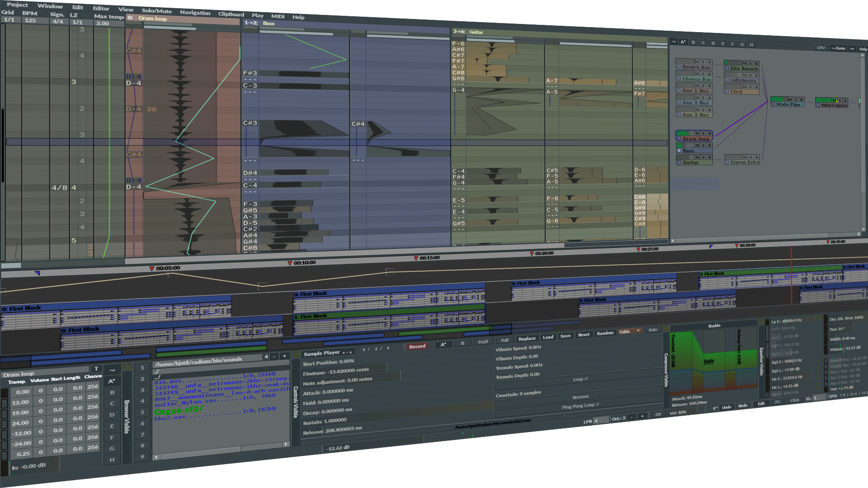Click the mixer arrow button next to Zoom
The image size is (868, 488).
pos(852,48)
